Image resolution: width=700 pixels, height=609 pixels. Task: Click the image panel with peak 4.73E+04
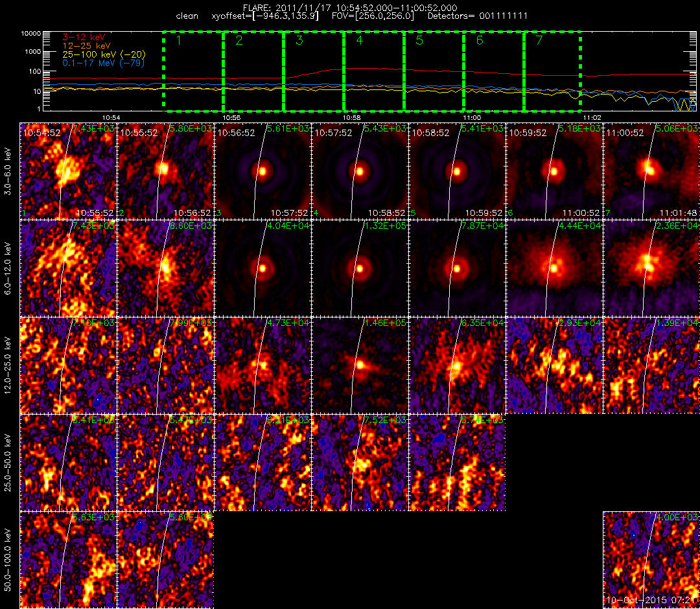pyautogui.click(x=262, y=366)
